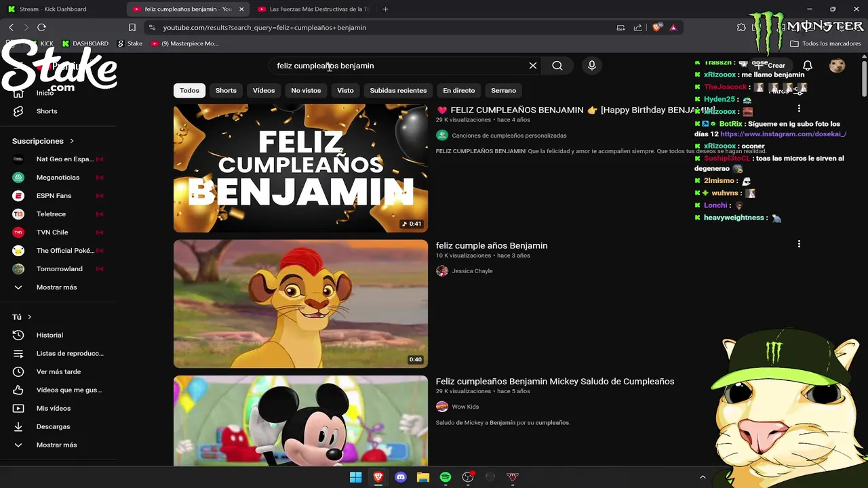This screenshot has height=488, width=868.
Task: Expand the Tú section arrow
Action: click(29, 317)
